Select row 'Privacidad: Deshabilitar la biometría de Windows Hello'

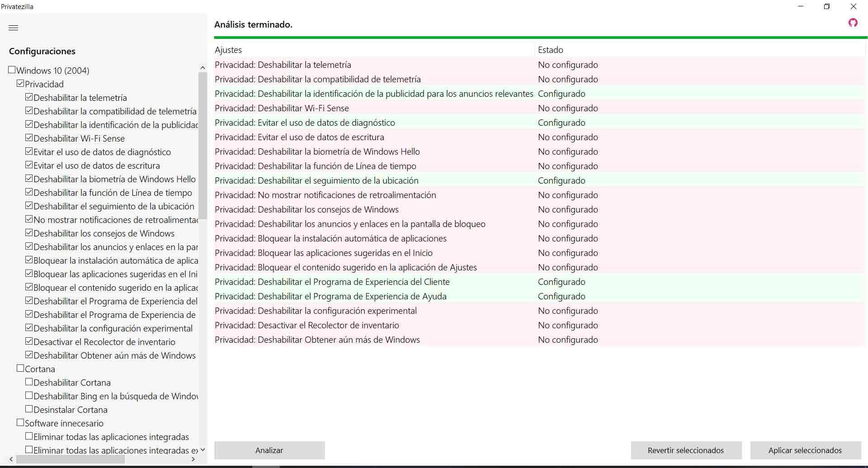pyautogui.click(x=540, y=151)
